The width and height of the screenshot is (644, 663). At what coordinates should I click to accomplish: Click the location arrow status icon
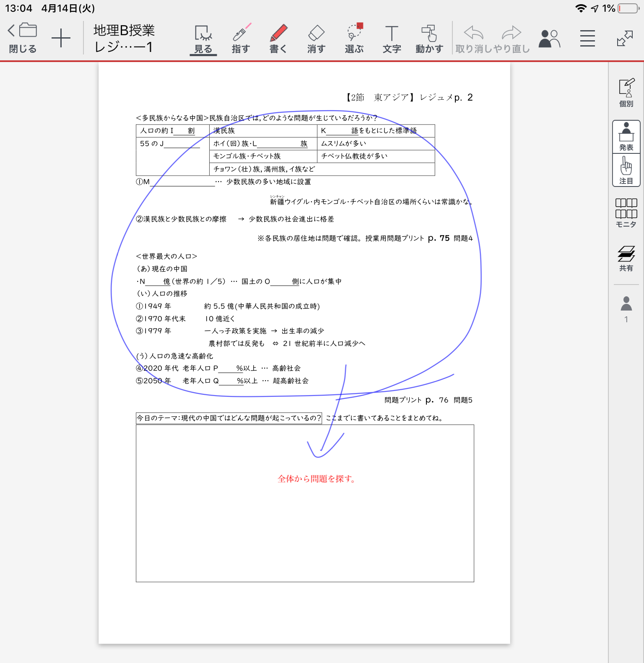(x=595, y=8)
